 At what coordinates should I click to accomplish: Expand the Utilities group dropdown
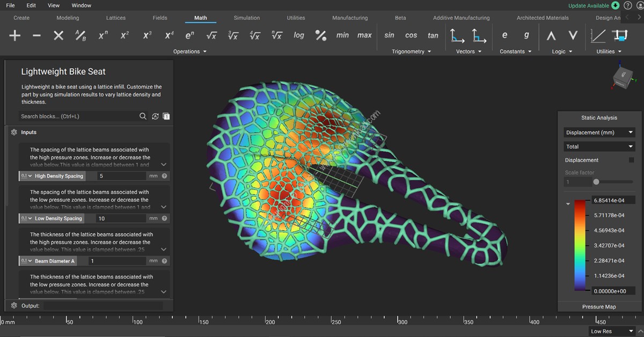pyautogui.click(x=609, y=52)
